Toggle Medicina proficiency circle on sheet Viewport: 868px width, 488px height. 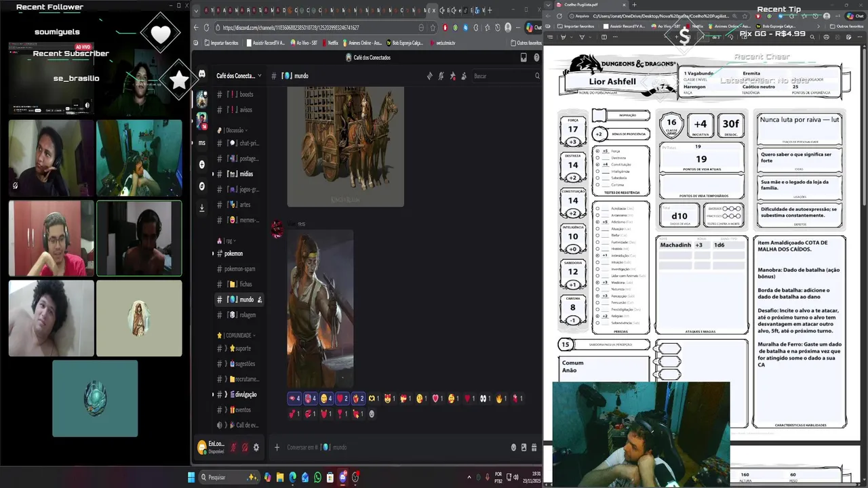(597, 283)
